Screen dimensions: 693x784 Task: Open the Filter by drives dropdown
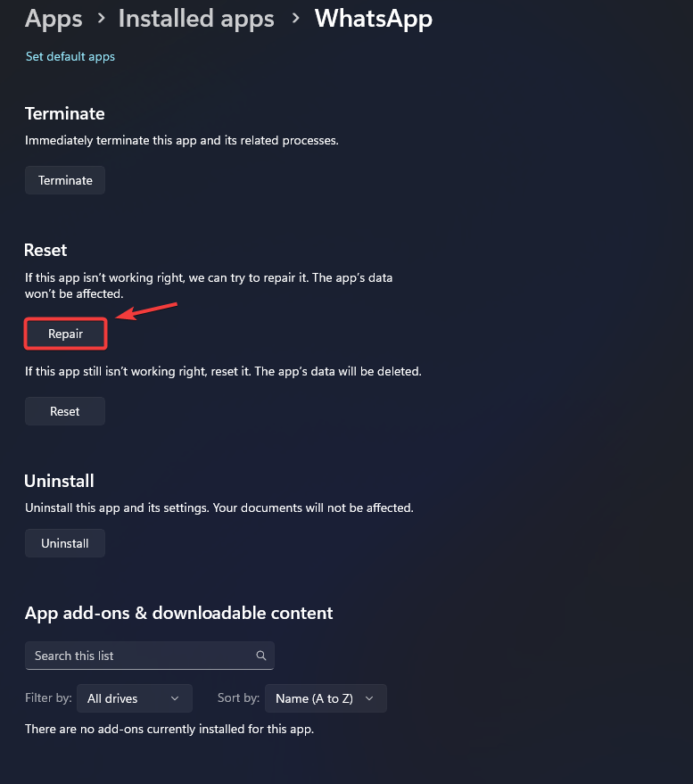134,697
